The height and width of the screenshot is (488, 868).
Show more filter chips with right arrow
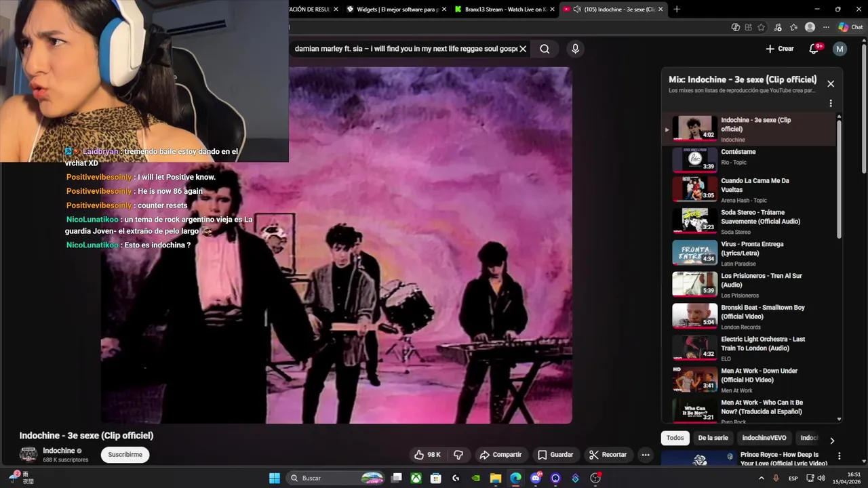click(x=832, y=441)
